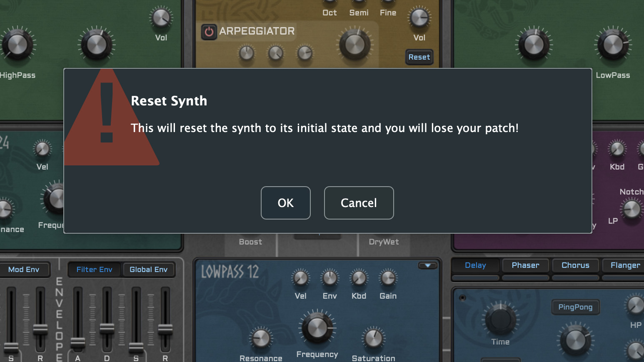Toggle the Delay enable strip under tab
This screenshot has height=362, width=644.
pos(475,277)
